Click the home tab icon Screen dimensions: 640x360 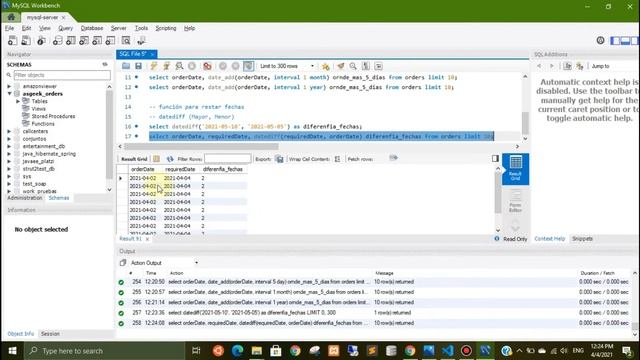11,17
